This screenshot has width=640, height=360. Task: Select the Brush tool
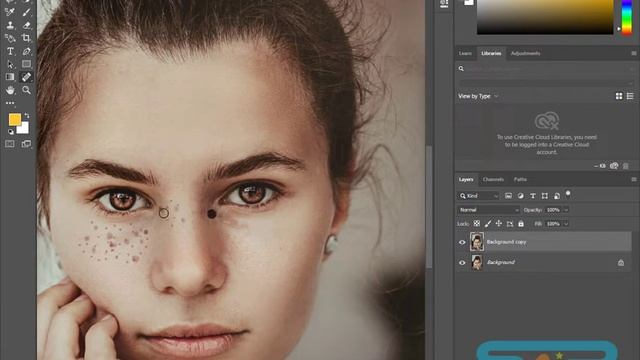tap(27, 12)
